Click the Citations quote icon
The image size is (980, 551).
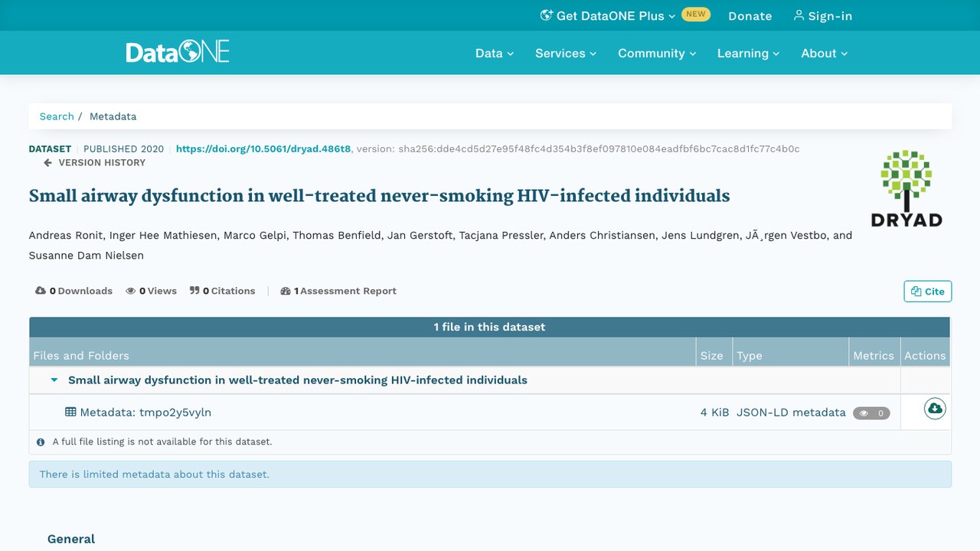tap(194, 291)
